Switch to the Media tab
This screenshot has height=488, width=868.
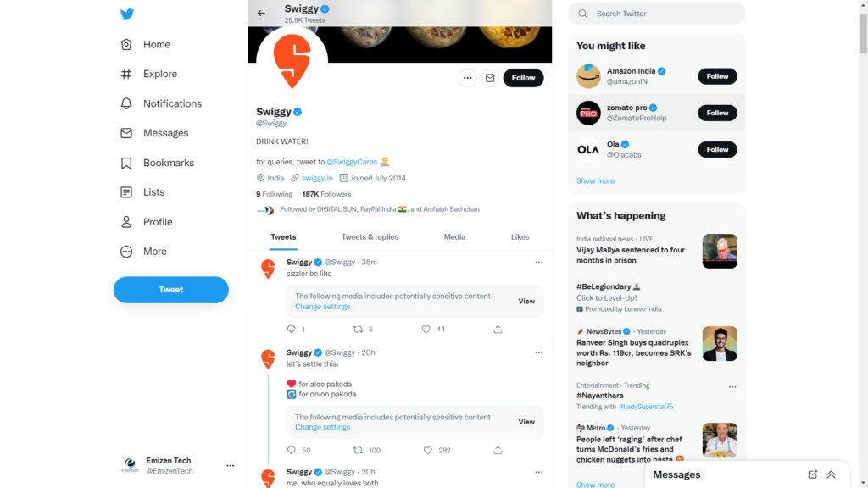tap(454, 237)
